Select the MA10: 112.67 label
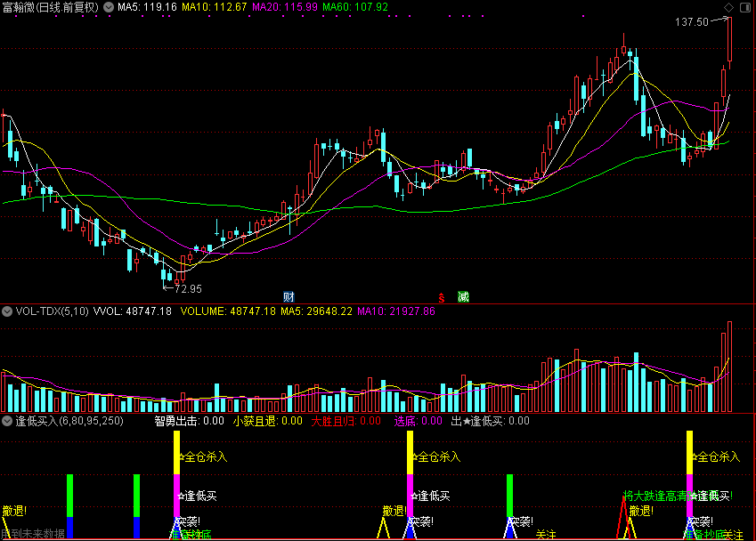756x541 pixels. (214, 7)
